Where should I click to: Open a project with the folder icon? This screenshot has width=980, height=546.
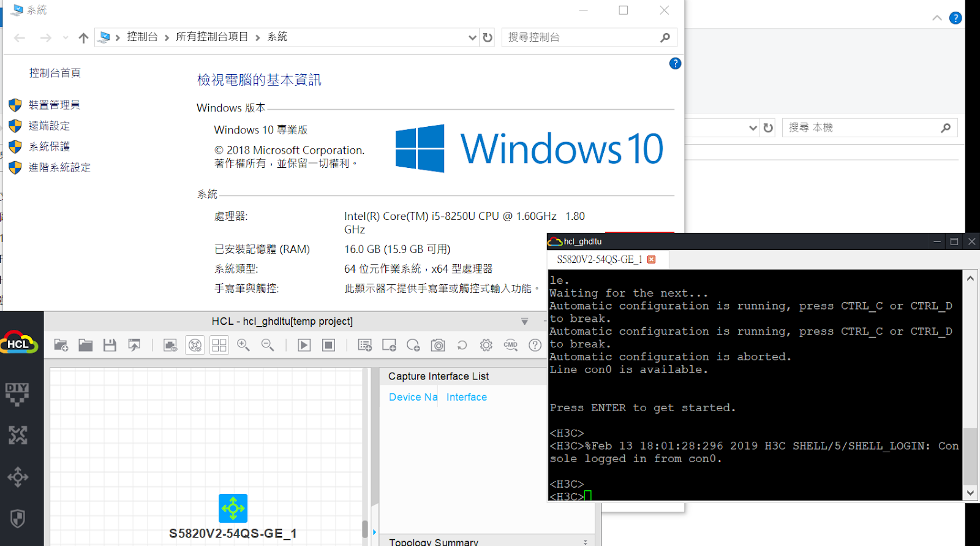pos(85,345)
